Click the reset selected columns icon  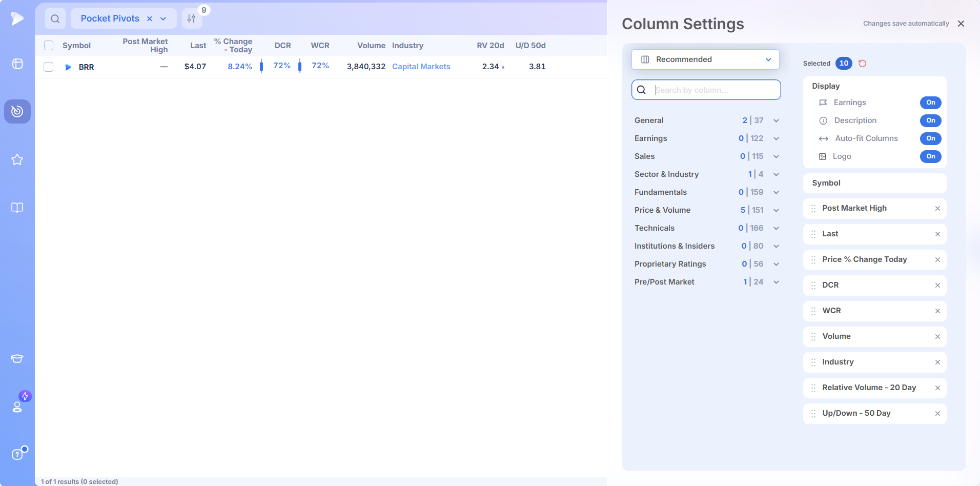[x=863, y=64]
